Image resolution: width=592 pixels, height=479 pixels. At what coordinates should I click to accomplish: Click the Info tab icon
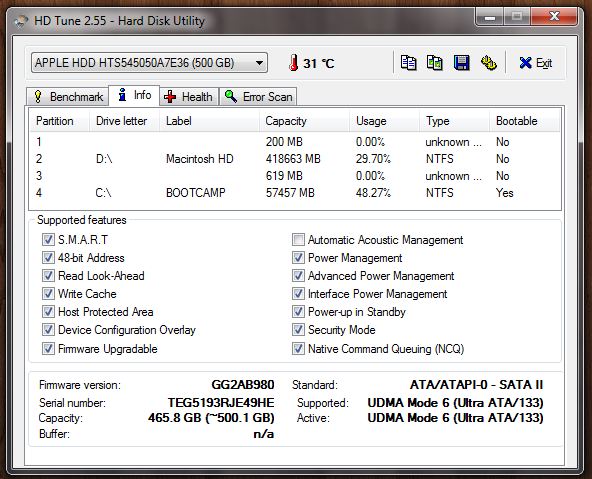(x=122, y=95)
